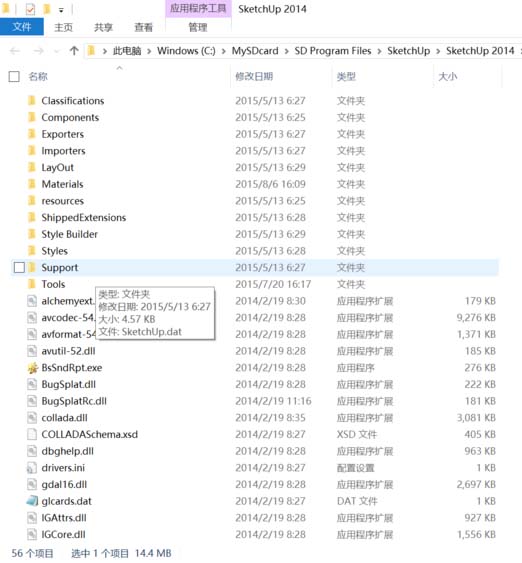
Task: Click the 56 个项目 status bar text
Action: coord(32,553)
